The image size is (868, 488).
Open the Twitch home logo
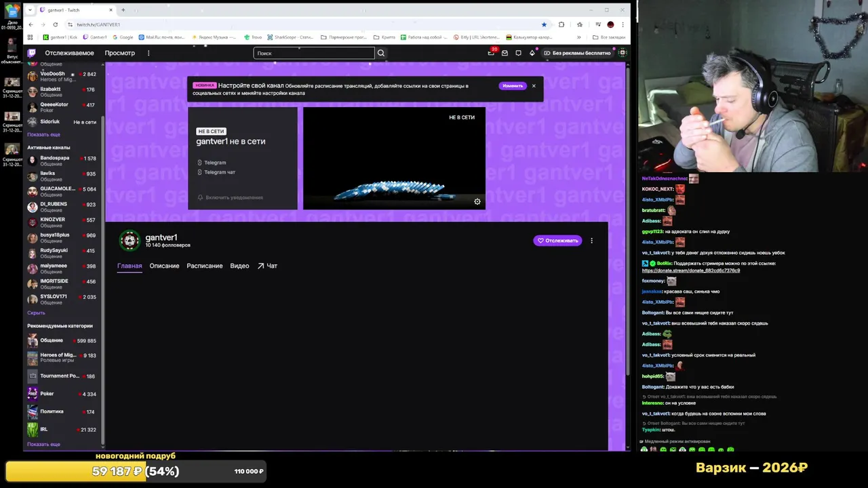coord(31,53)
